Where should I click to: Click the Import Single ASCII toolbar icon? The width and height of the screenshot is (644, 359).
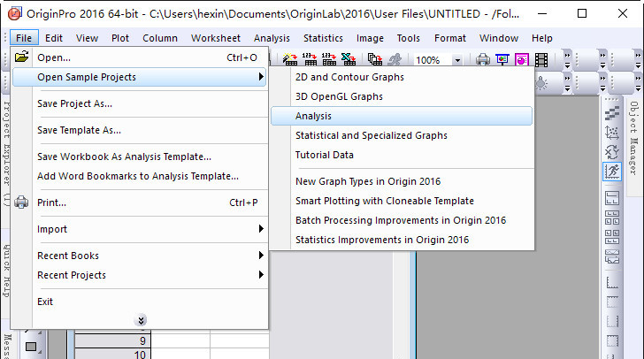coord(310,59)
